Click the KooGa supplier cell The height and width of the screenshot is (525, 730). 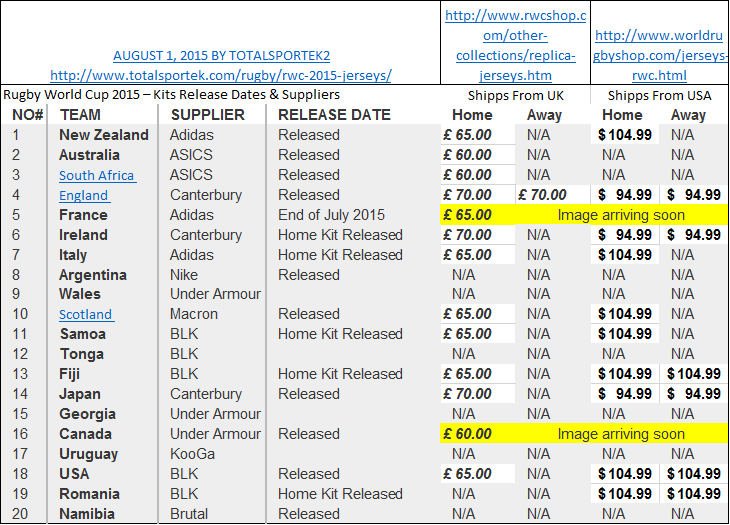[x=192, y=454]
